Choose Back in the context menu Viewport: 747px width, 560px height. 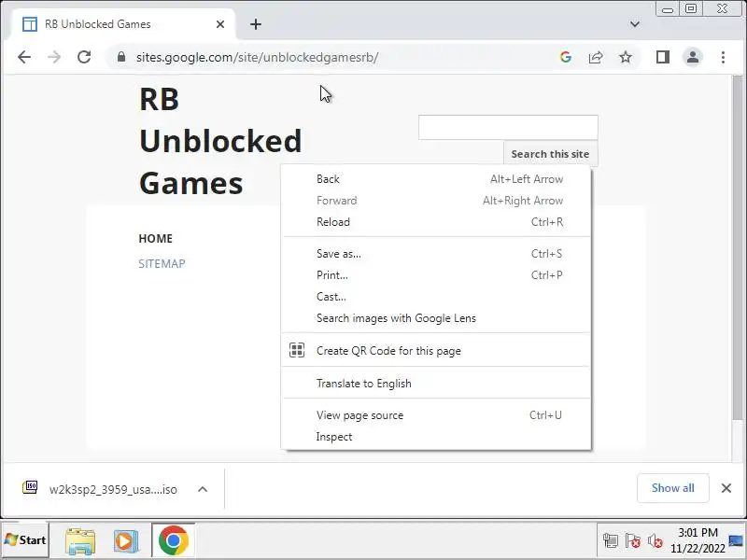[436, 179]
